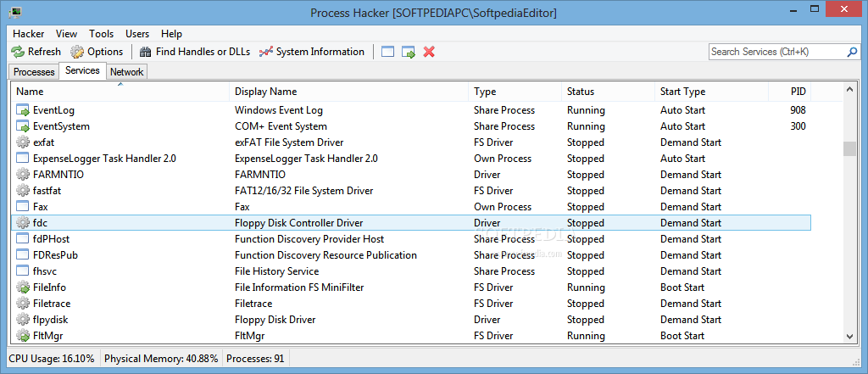Viewport: 868px width, 374px height.
Task: Open the Hacker menu
Action: pyautogui.click(x=28, y=34)
